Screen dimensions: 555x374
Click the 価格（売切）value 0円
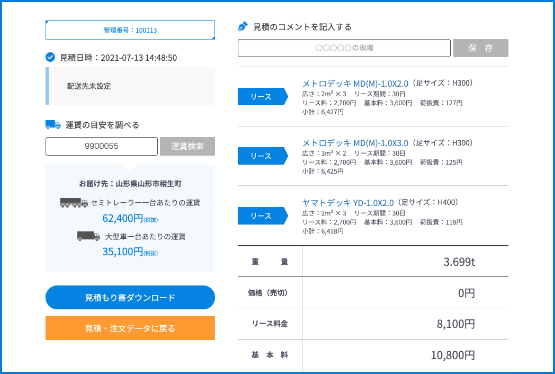point(466,293)
